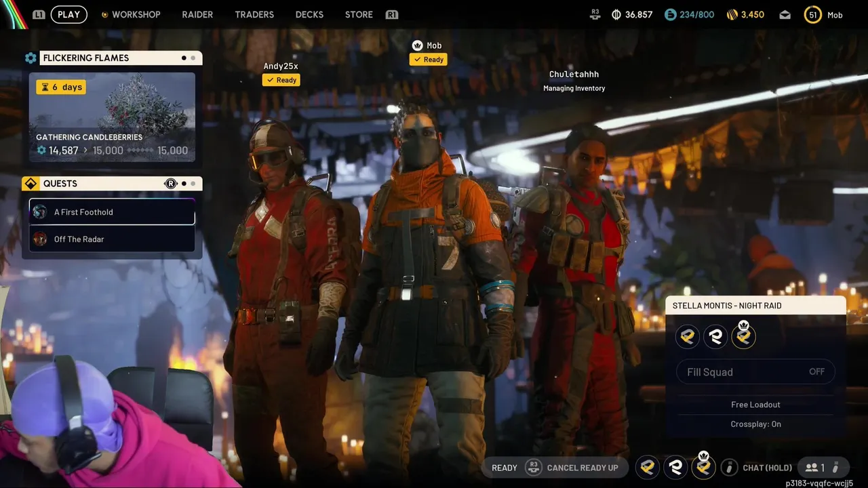Viewport: 868px width, 488px height.
Task: Click CANCEL READY UP
Action: pos(583,468)
